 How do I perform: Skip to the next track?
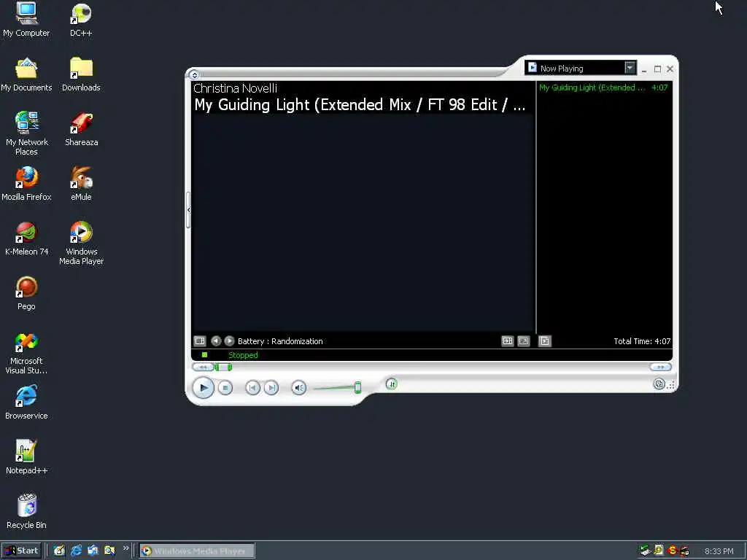click(271, 388)
